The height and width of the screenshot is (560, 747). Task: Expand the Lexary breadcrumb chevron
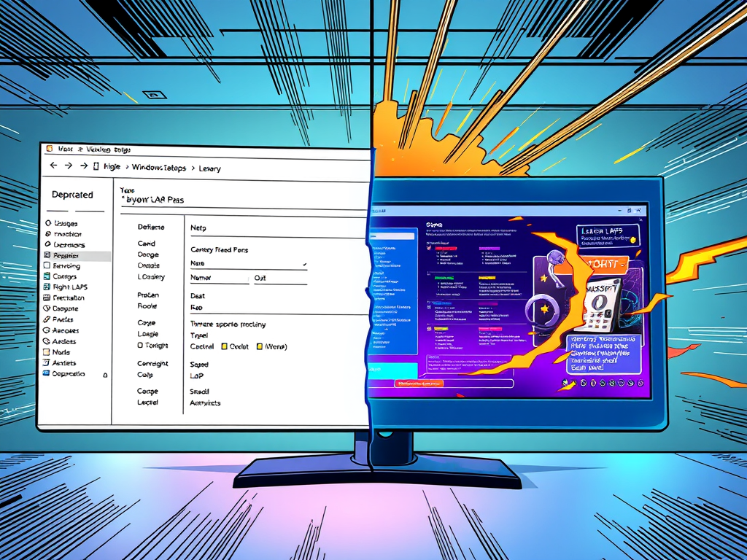[x=193, y=168]
